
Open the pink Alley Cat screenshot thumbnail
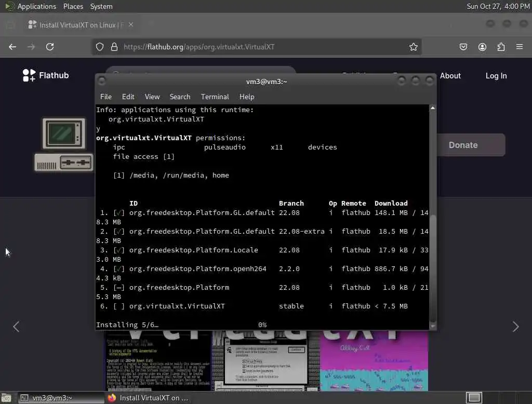(374, 360)
